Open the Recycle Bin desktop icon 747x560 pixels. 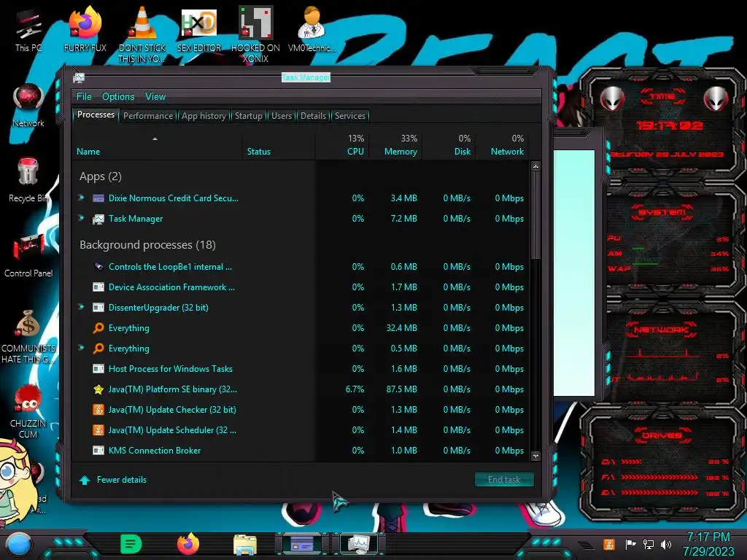28,180
